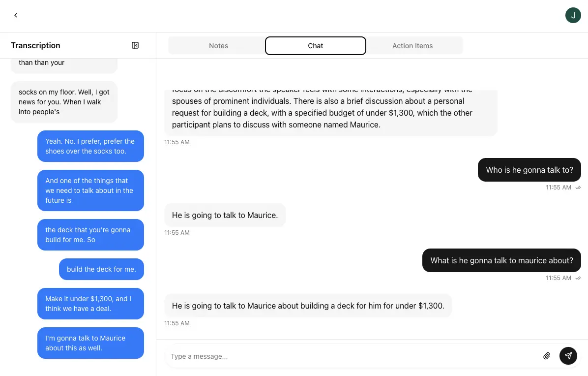Click the Transcription panel heading
This screenshot has width=588, height=376.
click(x=35, y=45)
